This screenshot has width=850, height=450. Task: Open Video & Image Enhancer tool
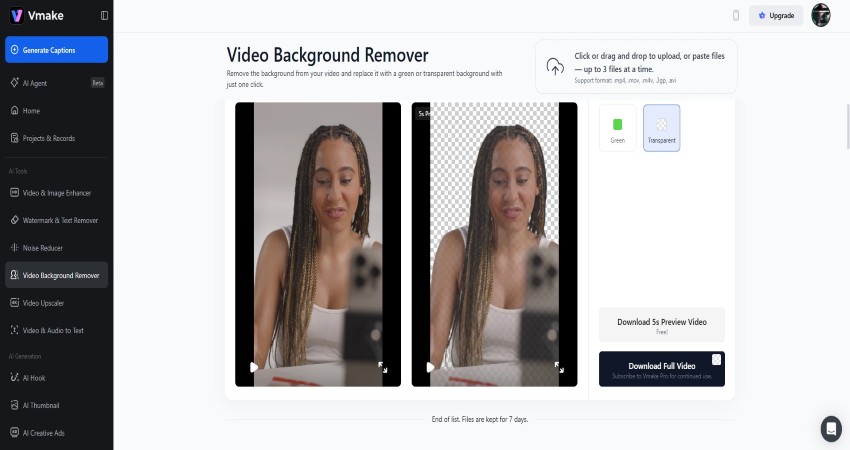pos(56,193)
